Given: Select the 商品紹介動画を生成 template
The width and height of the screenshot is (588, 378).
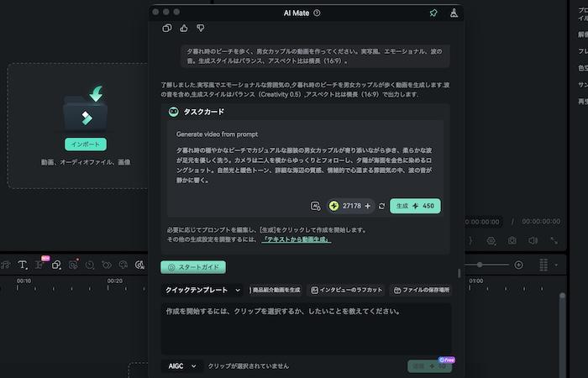Looking at the screenshot, I should tap(275, 290).
